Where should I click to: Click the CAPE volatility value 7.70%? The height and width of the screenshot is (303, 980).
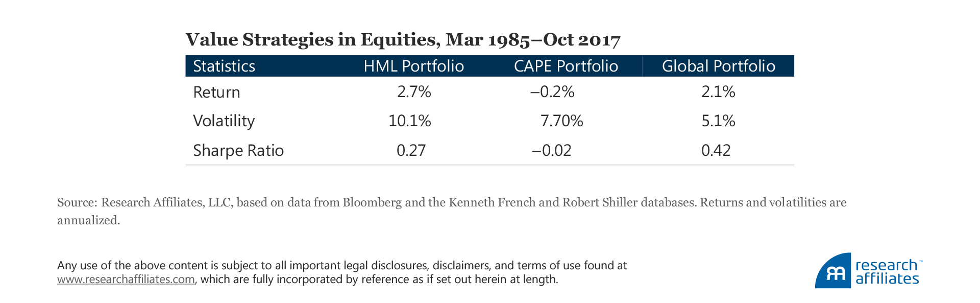[x=561, y=121]
